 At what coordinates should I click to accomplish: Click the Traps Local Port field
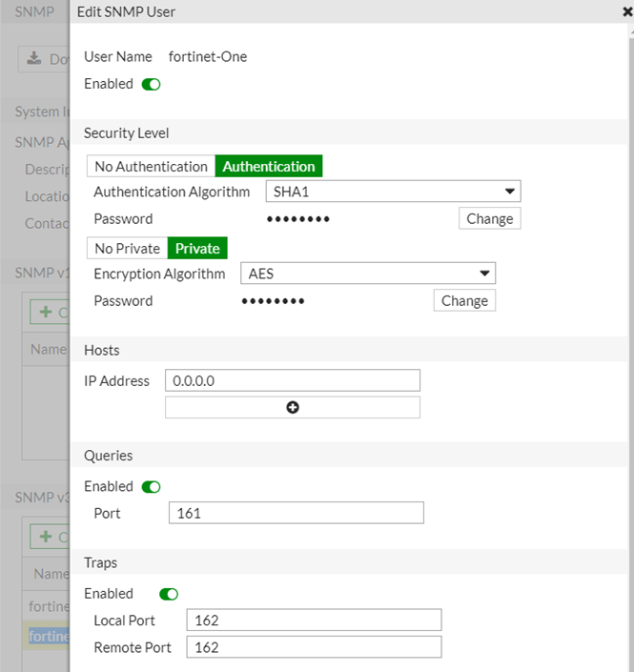[314, 621]
